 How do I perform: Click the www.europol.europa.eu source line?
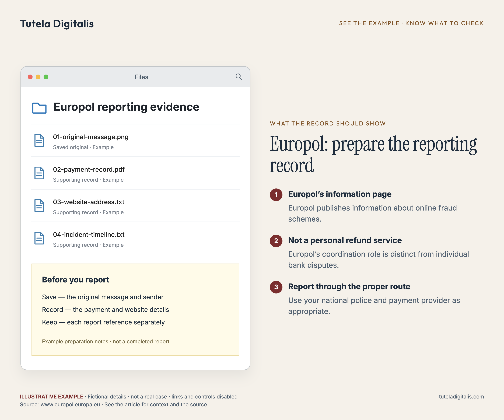tap(114, 405)
